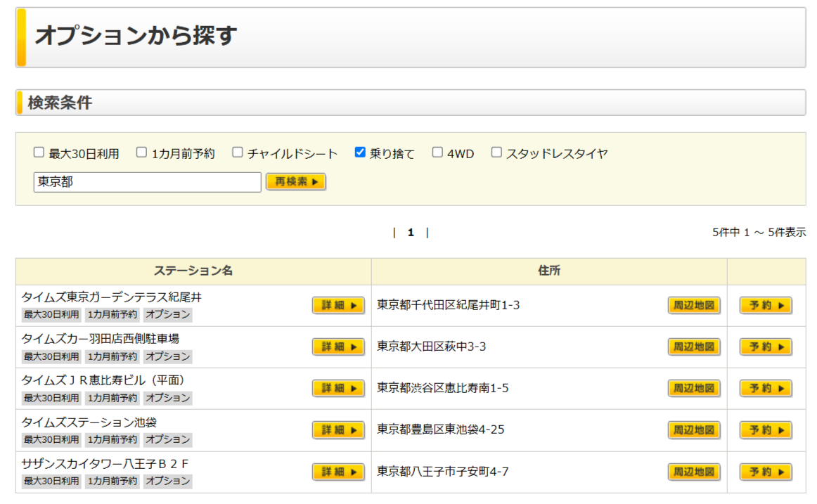Open 詳細 for サザンスカイタワー八王子Ｂ２Ｆ

[x=338, y=472]
